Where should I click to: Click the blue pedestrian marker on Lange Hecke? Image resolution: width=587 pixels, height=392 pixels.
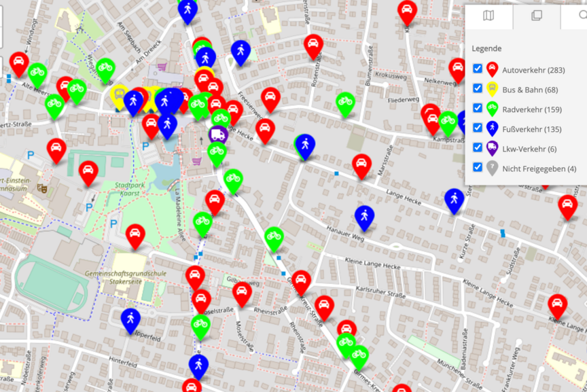coord(455,199)
